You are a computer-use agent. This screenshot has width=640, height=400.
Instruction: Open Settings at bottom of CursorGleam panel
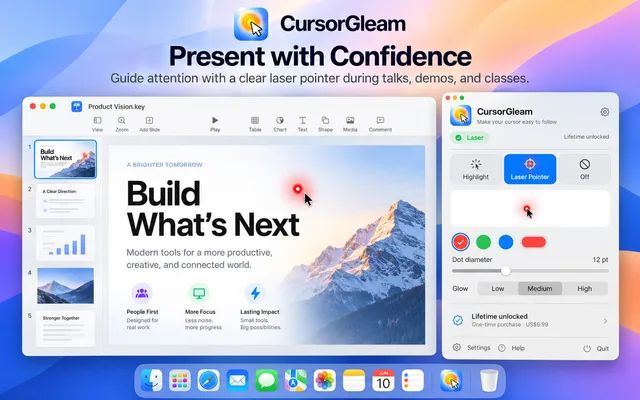(x=471, y=348)
